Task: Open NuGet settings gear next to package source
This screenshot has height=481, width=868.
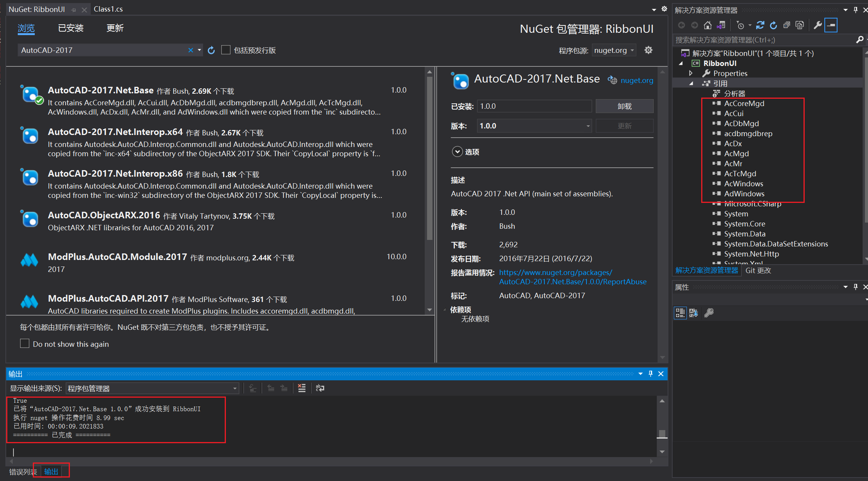Action: pos(648,50)
